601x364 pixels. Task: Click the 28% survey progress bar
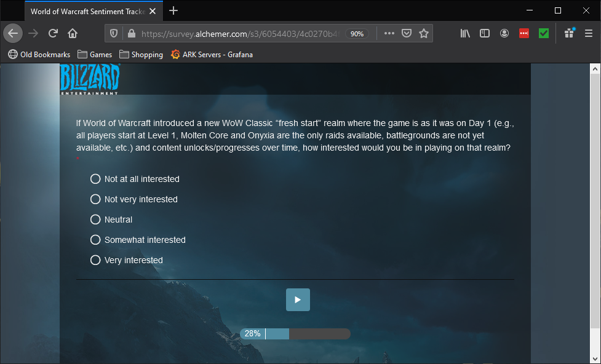tap(295, 334)
